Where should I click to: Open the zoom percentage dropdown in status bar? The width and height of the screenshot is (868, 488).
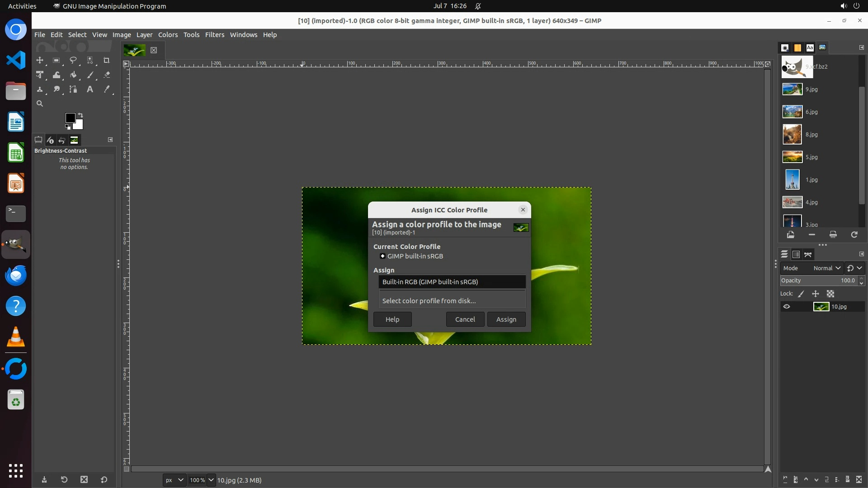(211, 480)
